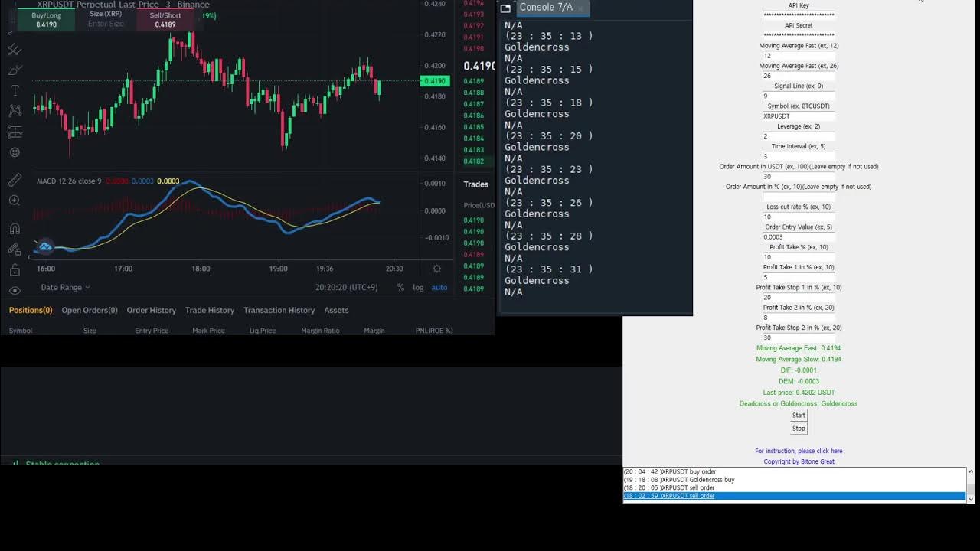
Task: Click the Signal Line input field
Action: coord(799,96)
